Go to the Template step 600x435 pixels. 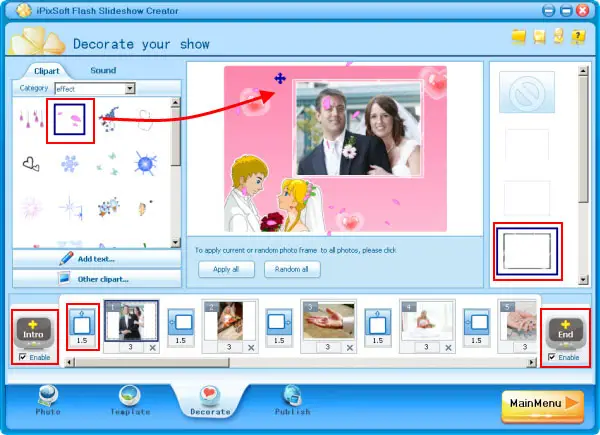pos(130,401)
